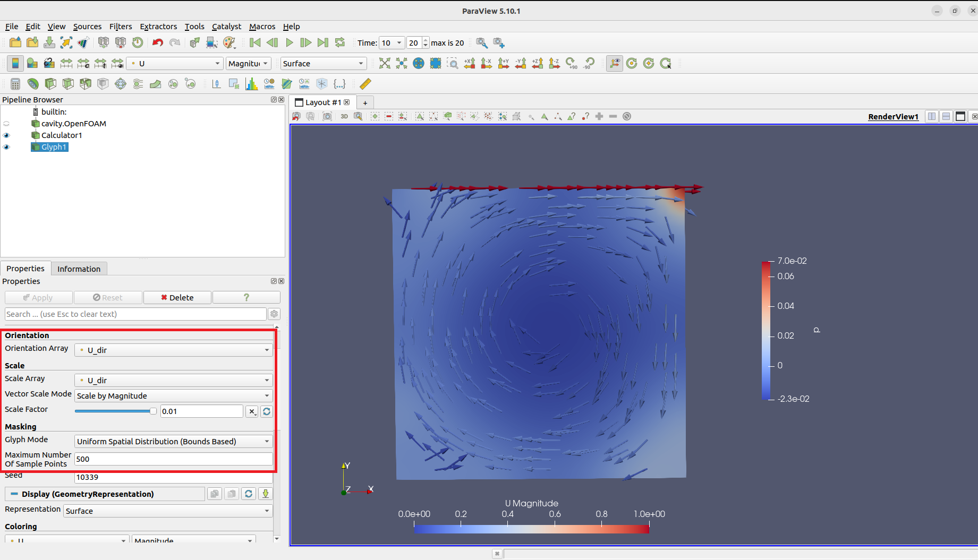This screenshot has width=978, height=560.
Task: Switch to the Information tab
Action: click(79, 269)
